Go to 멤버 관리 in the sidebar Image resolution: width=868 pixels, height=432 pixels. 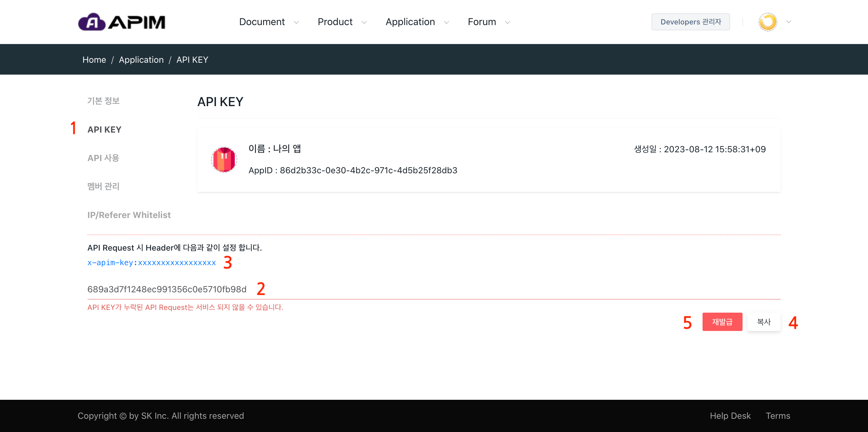click(x=103, y=186)
